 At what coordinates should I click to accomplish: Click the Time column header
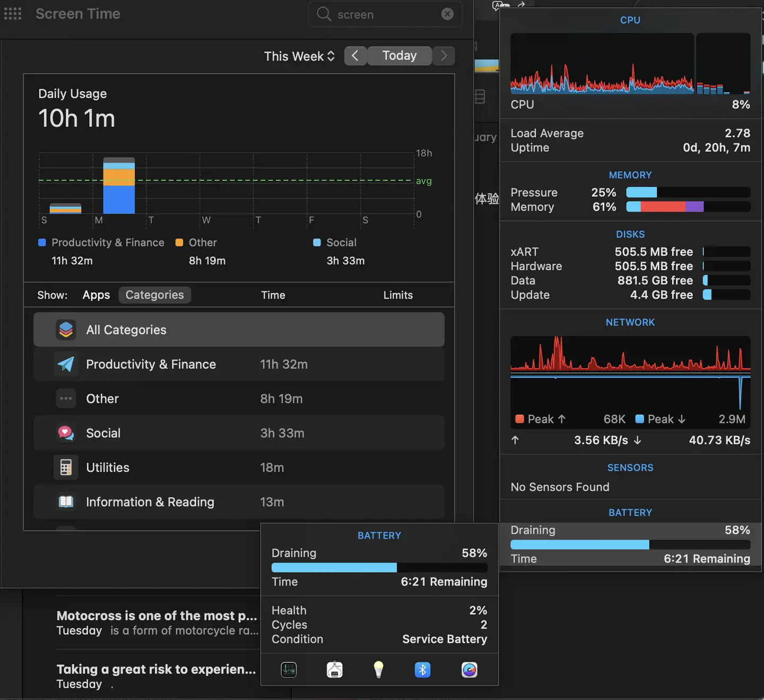[x=273, y=295]
